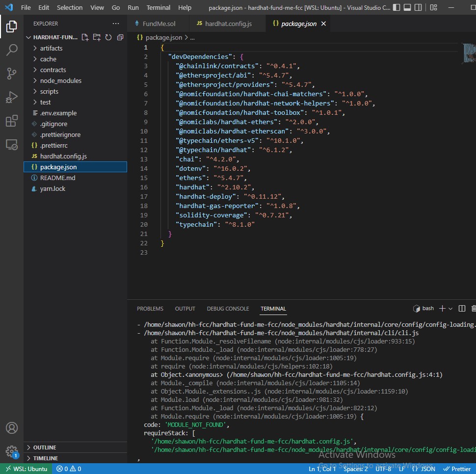Open the terminal launch profile dropdown
The height and width of the screenshot is (474, 476).
coord(450,309)
